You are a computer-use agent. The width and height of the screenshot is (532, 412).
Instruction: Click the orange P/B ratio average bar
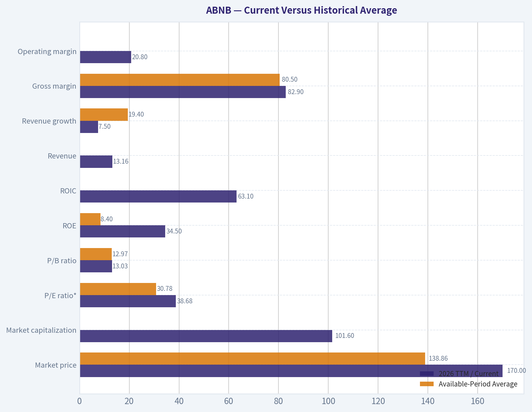[96, 254]
